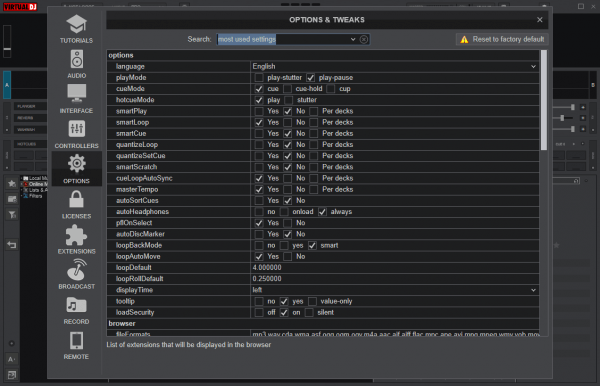
Task: Click the return arrow icon in left sidebar
Action: coord(12,245)
